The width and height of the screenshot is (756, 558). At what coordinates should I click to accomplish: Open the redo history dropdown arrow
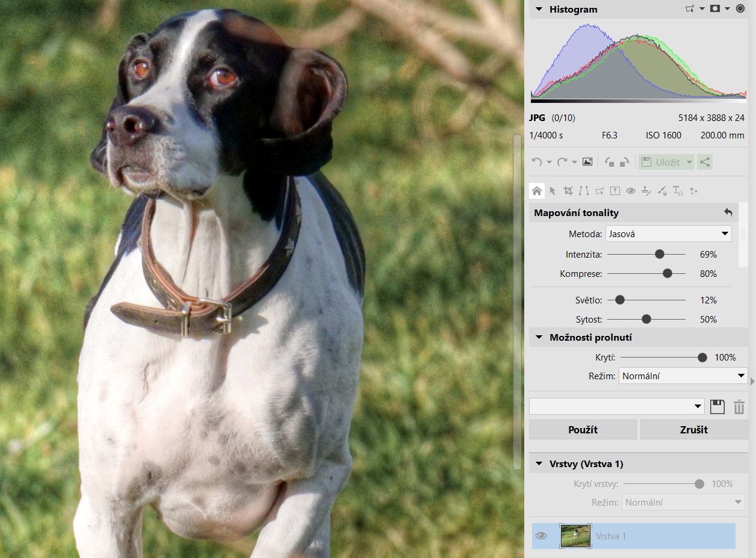tap(574, 163)
